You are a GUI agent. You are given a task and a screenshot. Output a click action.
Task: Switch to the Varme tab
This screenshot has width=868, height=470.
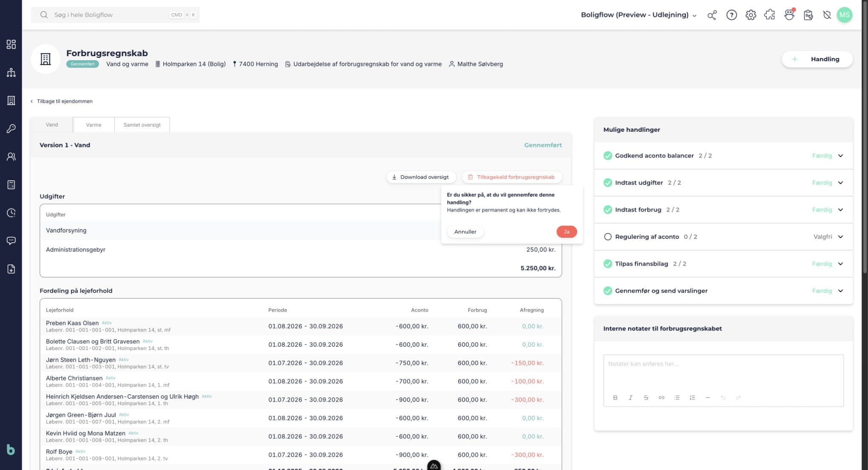click(94, 125)
